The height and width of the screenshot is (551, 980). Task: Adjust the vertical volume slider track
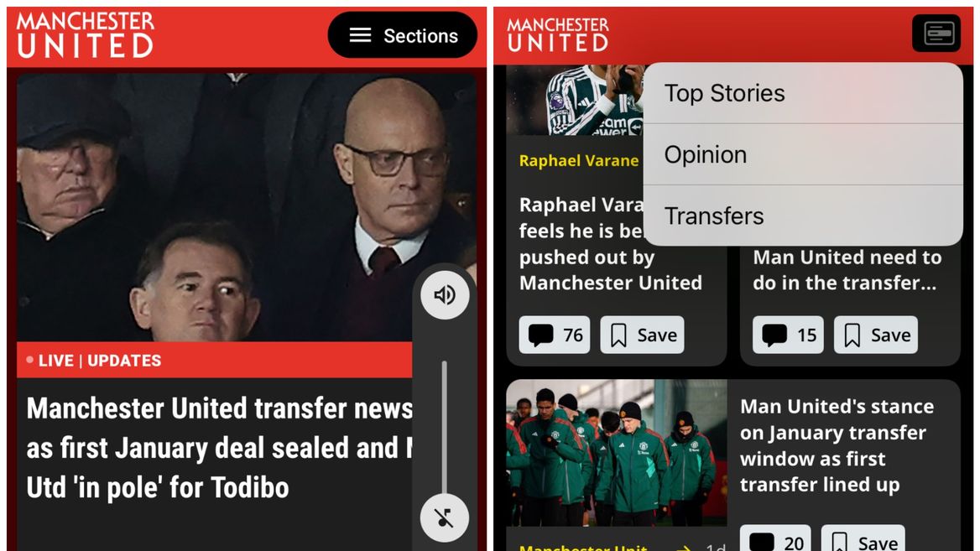445,429
